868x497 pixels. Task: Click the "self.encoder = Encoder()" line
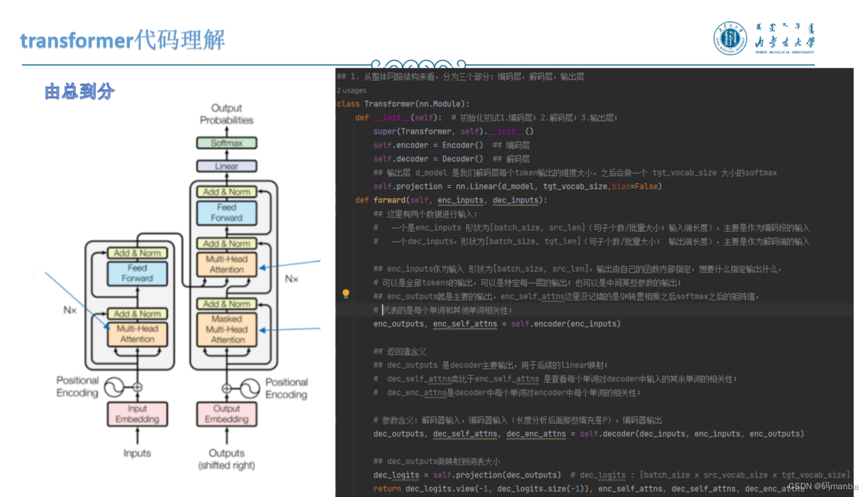pyautogui.click(x=428, y=145)
